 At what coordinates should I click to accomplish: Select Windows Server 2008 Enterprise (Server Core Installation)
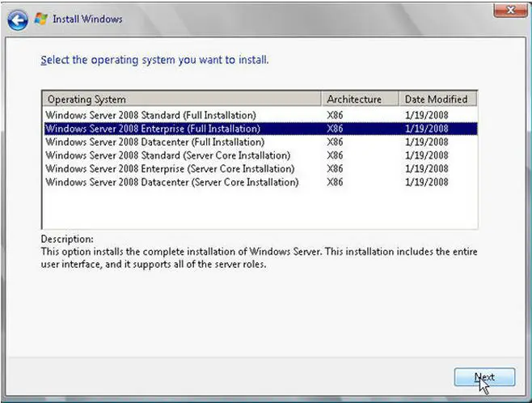[x=260, y=169]
